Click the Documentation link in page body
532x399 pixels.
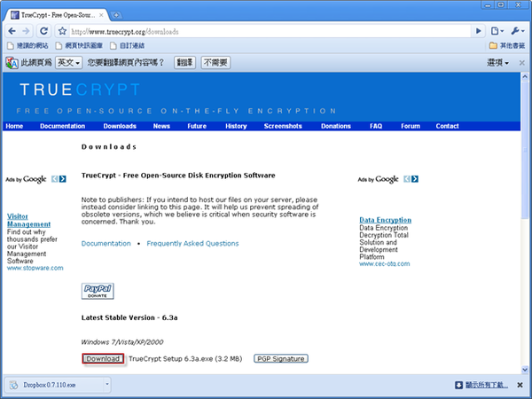coord(106,244)
